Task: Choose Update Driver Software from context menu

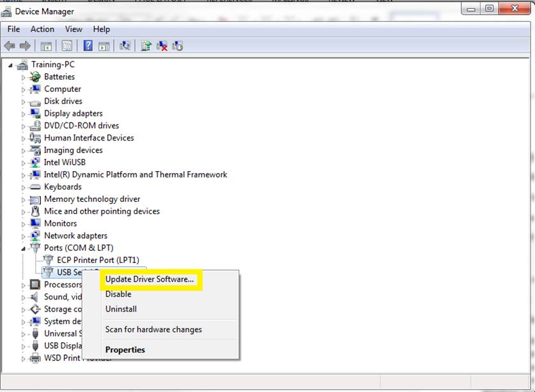Action: [x=149, y=279]
